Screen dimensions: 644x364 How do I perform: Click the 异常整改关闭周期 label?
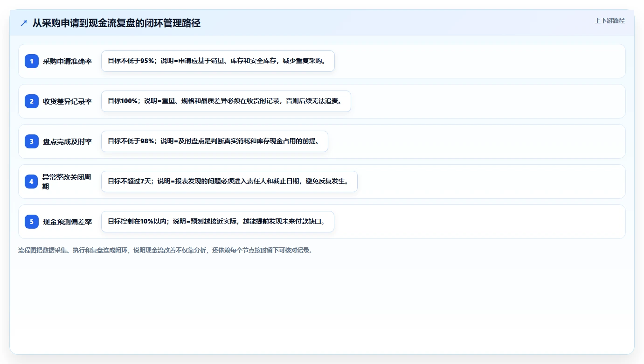67,182
